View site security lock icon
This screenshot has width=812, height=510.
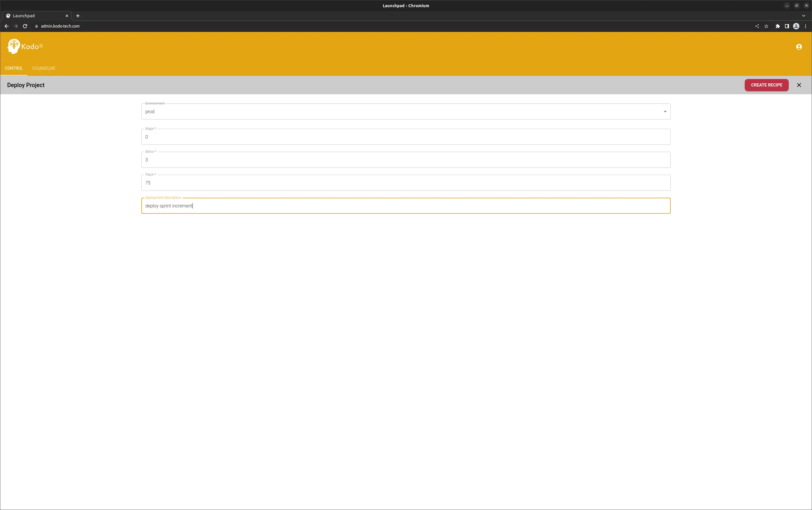36,26
